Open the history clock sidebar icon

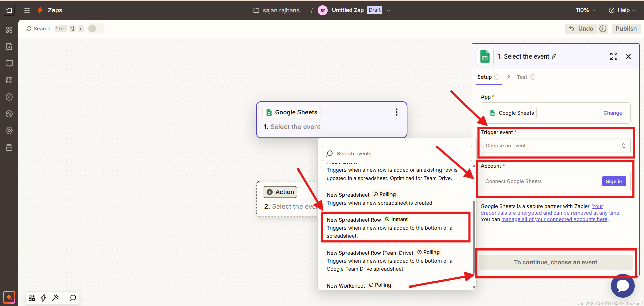pos(9,97)
